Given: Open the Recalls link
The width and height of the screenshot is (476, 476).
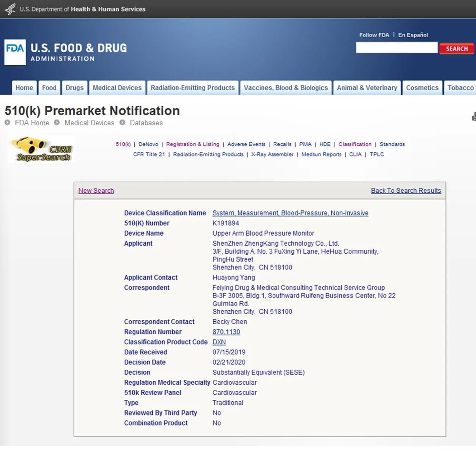Looking at the screenshot, I should coord(282,144).
